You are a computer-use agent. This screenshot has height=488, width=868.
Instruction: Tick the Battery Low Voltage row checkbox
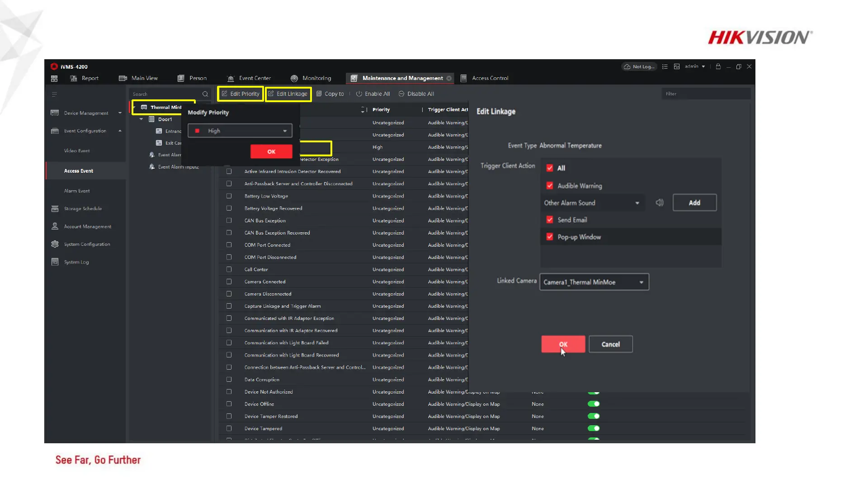coord(229,196)
